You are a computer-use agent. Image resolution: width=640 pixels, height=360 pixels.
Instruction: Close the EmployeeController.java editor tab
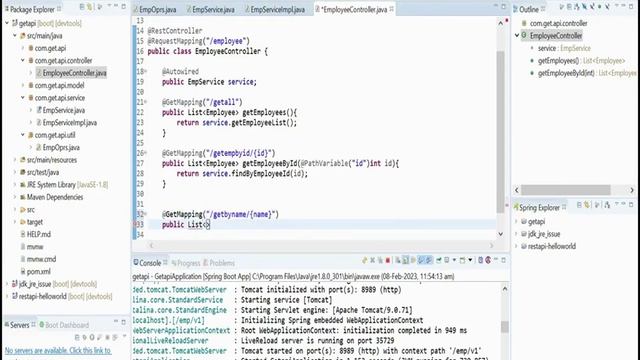coord(391,9)
